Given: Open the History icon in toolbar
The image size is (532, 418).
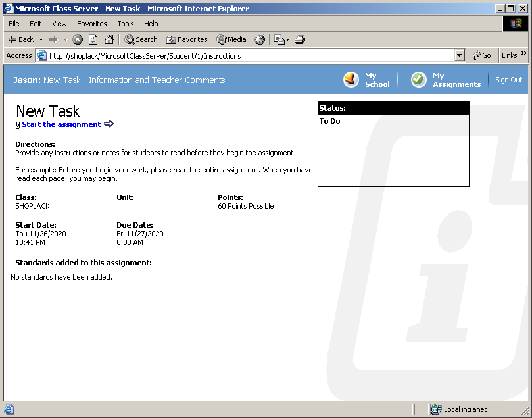Looking at the screenshot, I should pyautogui.click(x=260, y=39).
